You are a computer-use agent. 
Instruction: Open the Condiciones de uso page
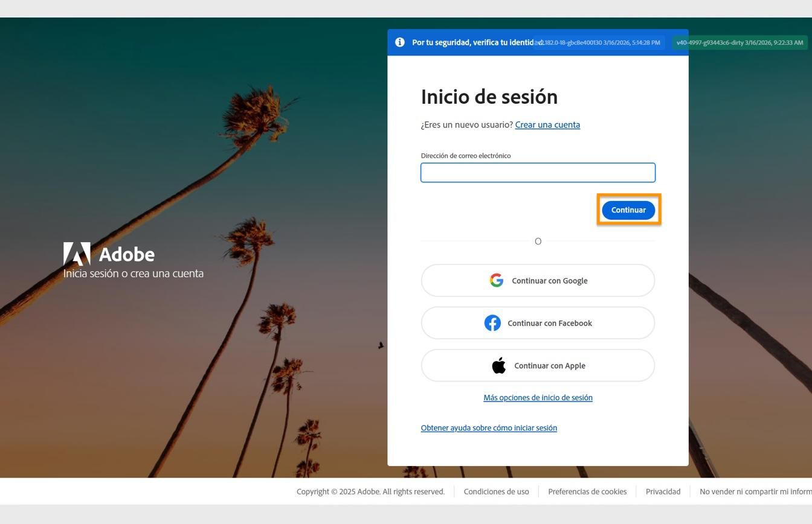click(496, 491)
